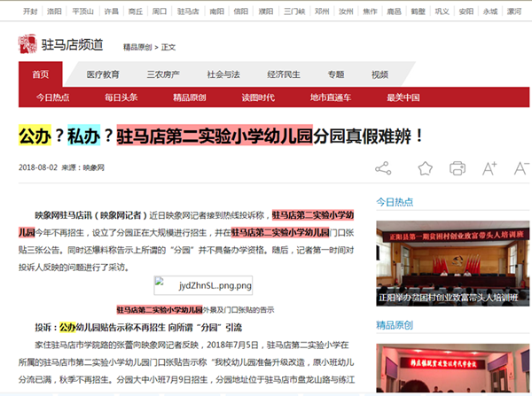Go to the 信阳 city link
The height and width of the screenshot is (396, 532).
tap(241, 12)
